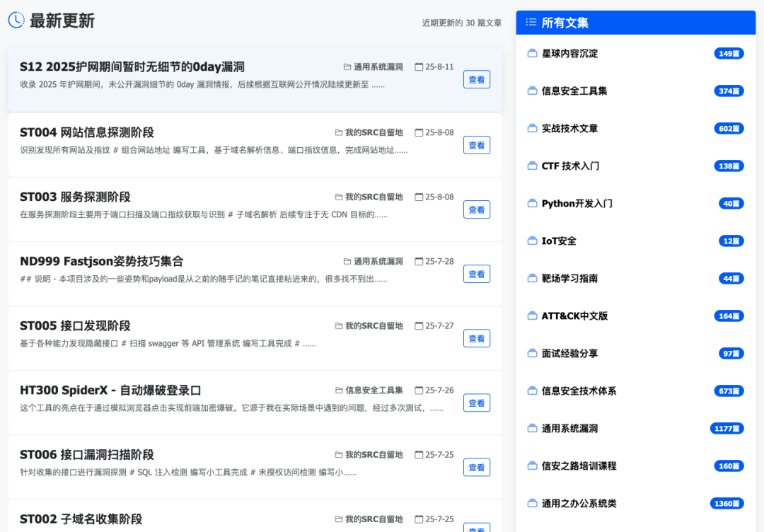Image resolution: width=764 pixels, height=532 pixels.
Task: Click 查看 for HT300 SpiderX article
Action: 477,403
